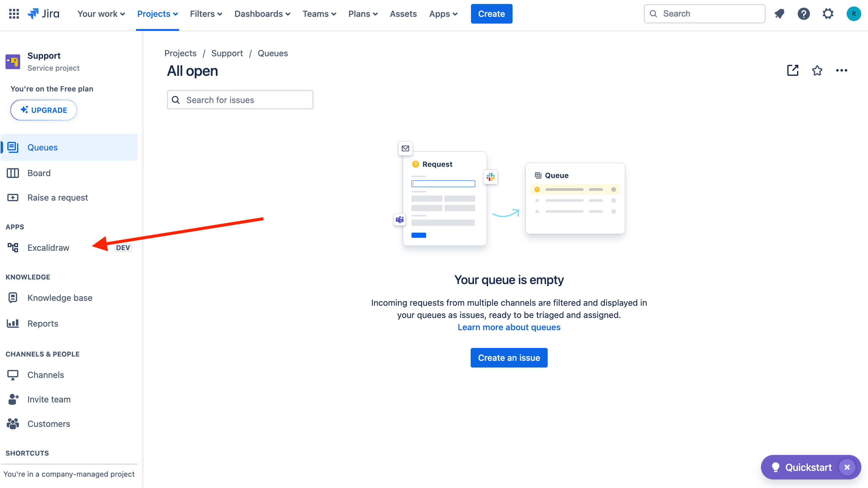Click Support breadcrumb link
Image resolution: width=868 pixels, height=488 pixels.
pyautogui.click(x=227, y=53)
